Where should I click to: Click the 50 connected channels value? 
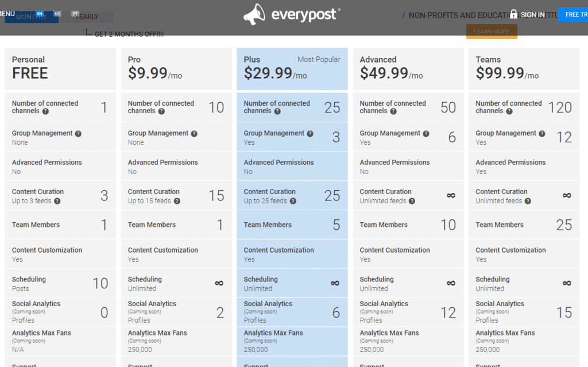click(448, 108)
